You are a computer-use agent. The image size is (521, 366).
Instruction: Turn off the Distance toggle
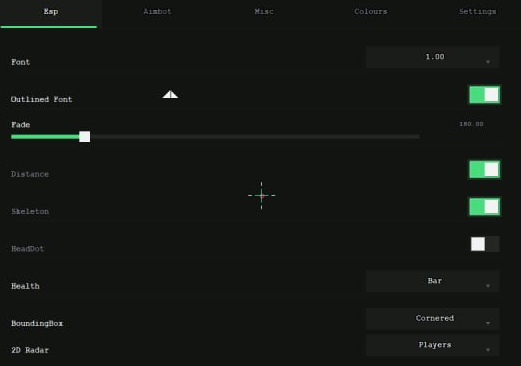click(x=485, y=169)
